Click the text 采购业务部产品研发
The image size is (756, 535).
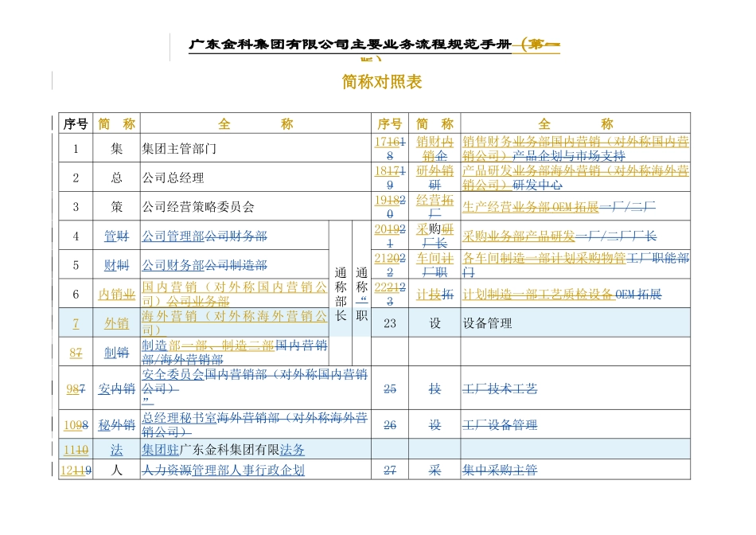(519, 236)
